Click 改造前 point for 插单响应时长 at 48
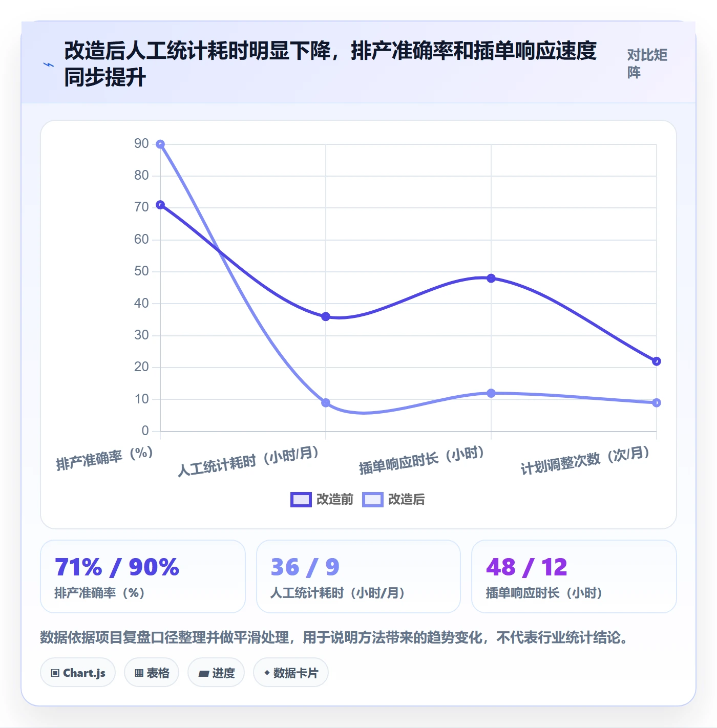The image size is (717, 728). [491, 279]
